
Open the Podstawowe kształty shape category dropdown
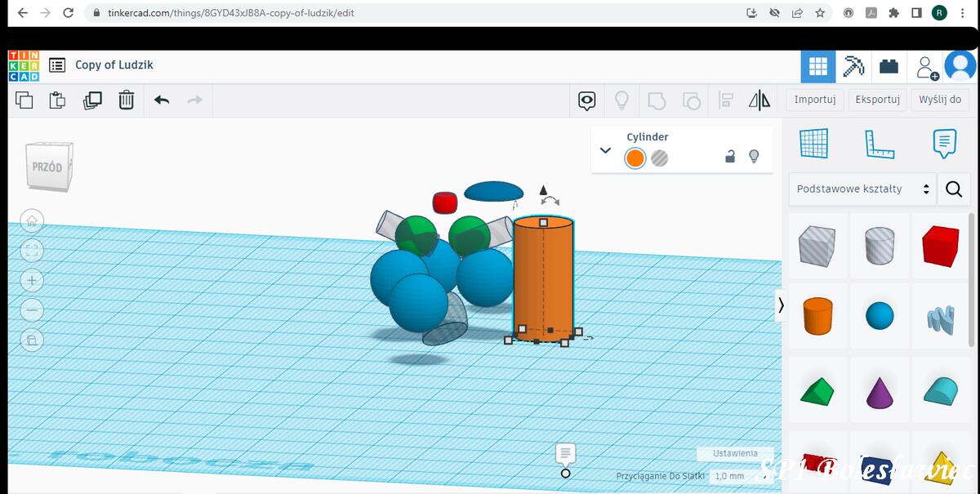[862, 189]
